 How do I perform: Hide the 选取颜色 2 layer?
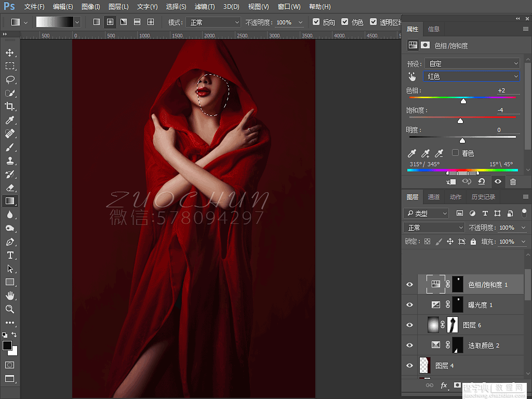[x=409, y=345]
